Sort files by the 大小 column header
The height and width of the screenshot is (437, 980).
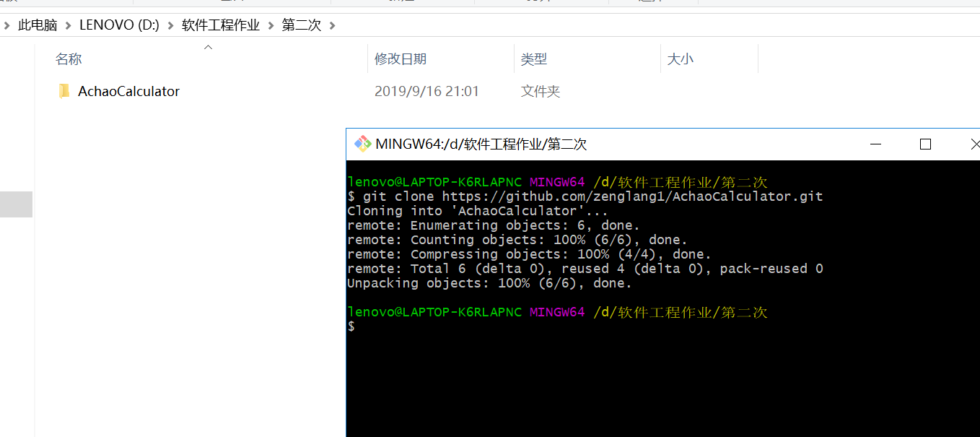coord(680,59)
